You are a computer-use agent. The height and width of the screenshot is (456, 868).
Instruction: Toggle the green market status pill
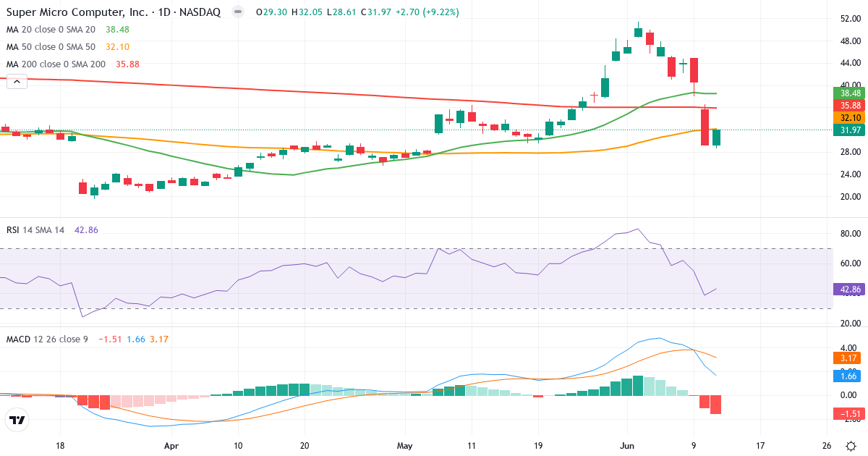(237, 12)
